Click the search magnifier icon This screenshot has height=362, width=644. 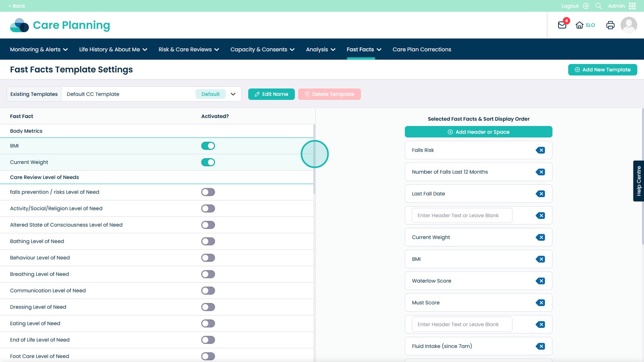tap(599, 6)
